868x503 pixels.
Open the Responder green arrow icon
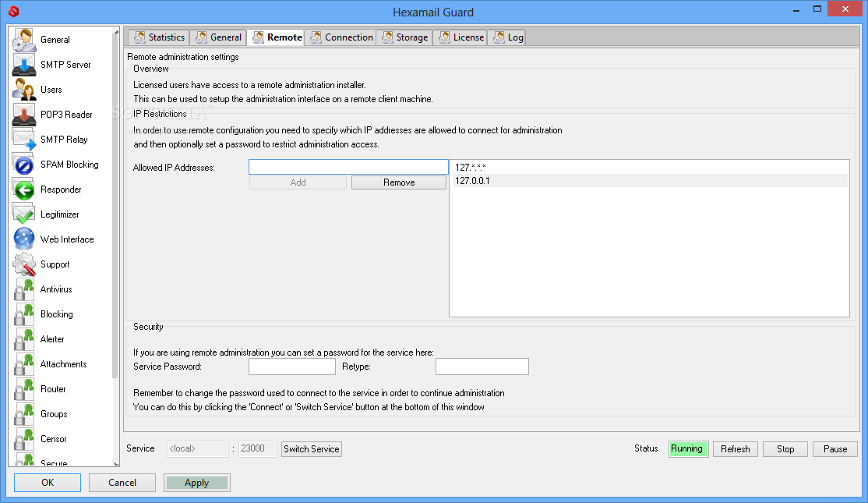(x=24, y=190)
